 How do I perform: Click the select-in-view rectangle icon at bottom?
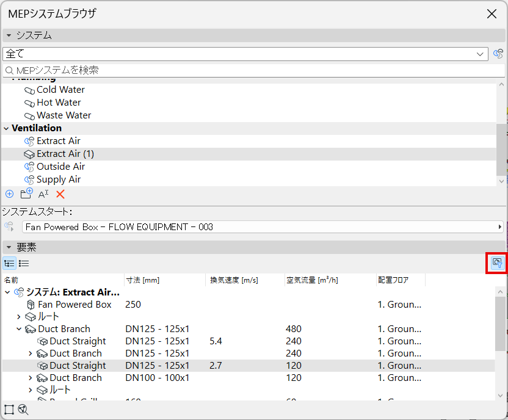tap(9, 410)
